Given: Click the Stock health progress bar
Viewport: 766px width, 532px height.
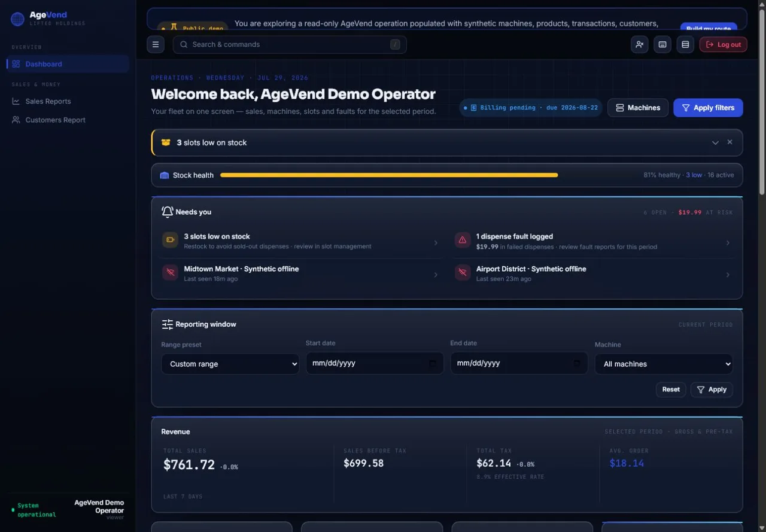Looking at the screenshot, I should tap(389, 175).
